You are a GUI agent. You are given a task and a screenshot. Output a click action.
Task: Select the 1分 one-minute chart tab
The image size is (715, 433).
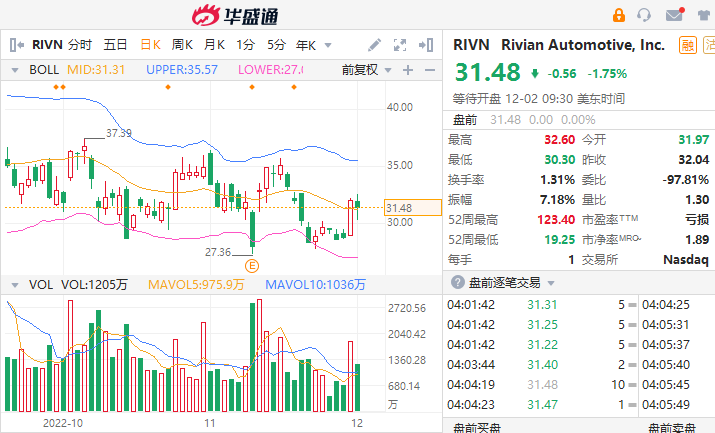coord(245,45)
